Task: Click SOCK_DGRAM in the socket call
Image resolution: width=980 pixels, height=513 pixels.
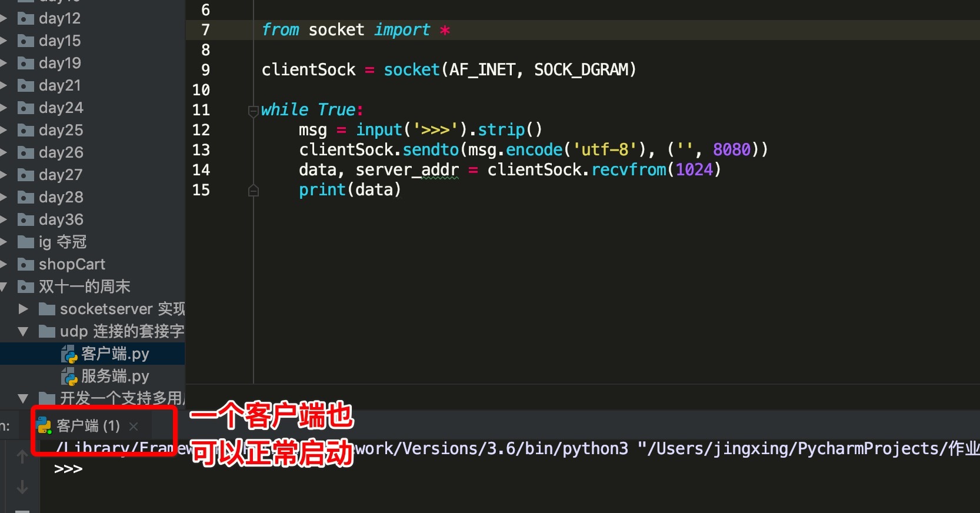Action: (582, 70)
